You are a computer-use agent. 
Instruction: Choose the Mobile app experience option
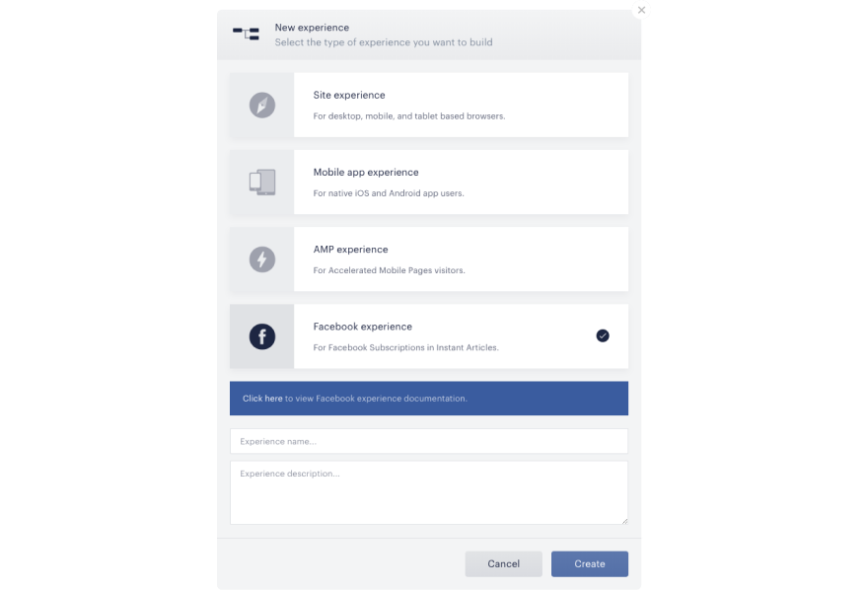click(429, 183)
